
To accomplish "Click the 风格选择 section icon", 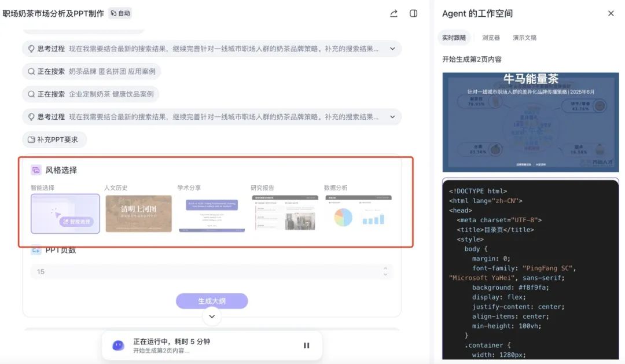I will point(36,170).
